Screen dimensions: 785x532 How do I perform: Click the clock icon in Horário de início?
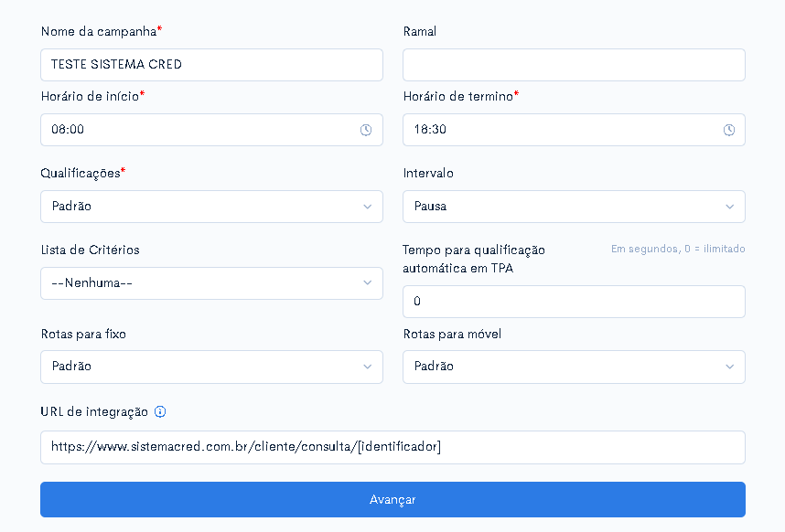pyautogui.click(x=366, y=130)
